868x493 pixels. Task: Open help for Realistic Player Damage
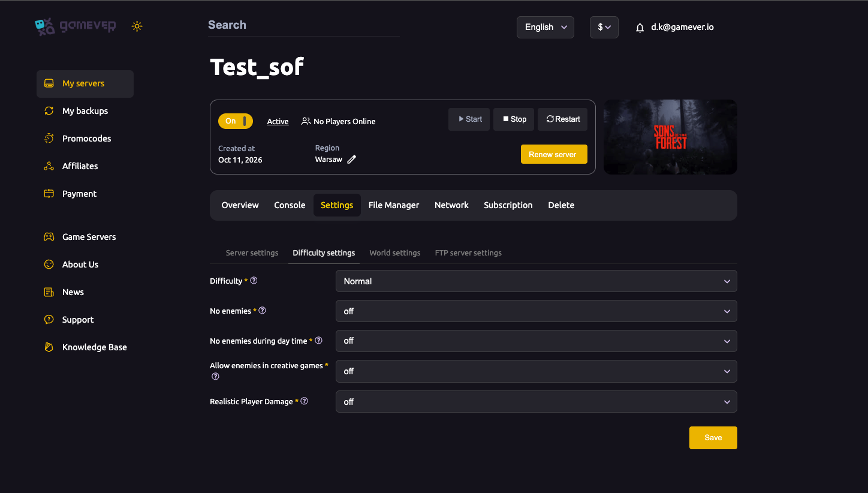pos(304,401)
